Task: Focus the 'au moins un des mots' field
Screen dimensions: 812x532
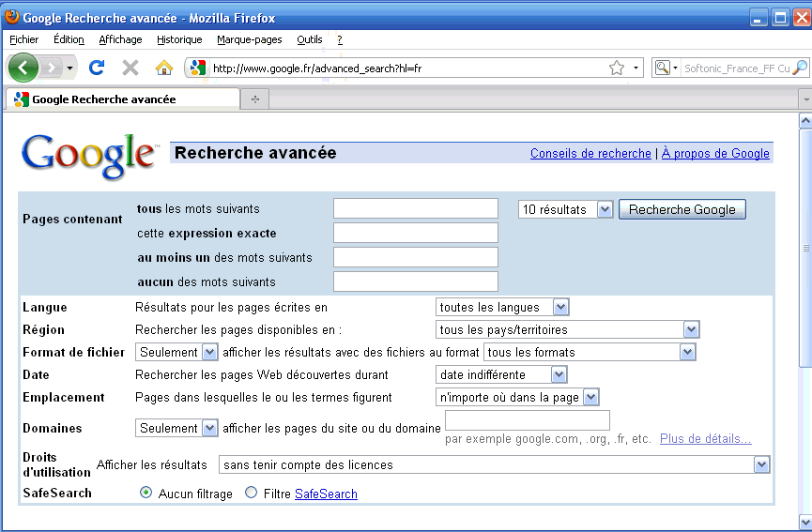Action: click(415, 257)
